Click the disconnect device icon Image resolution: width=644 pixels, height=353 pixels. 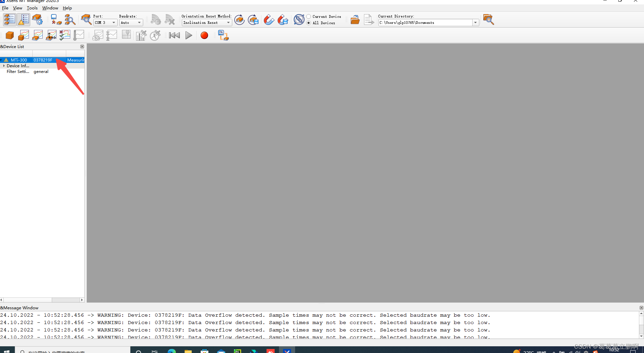click(x=56, y=19)
